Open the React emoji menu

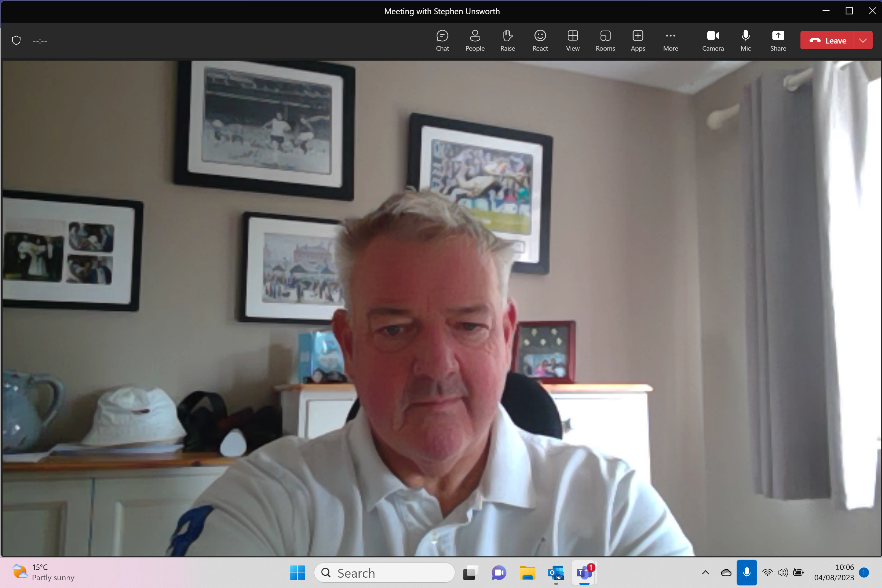[x=540, y=40]
